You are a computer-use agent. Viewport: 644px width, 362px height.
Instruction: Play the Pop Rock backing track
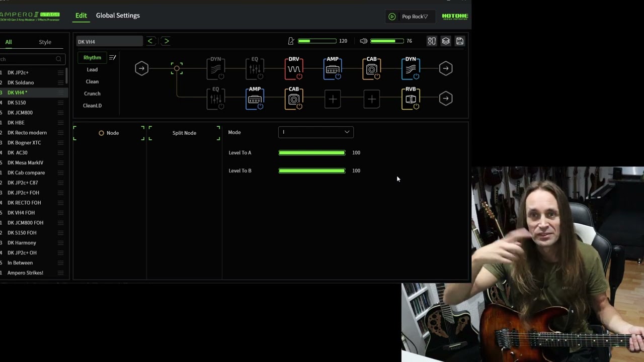coord(392,17)
